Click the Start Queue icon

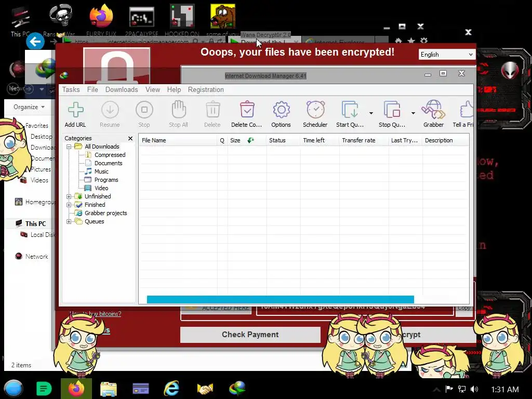350,110
